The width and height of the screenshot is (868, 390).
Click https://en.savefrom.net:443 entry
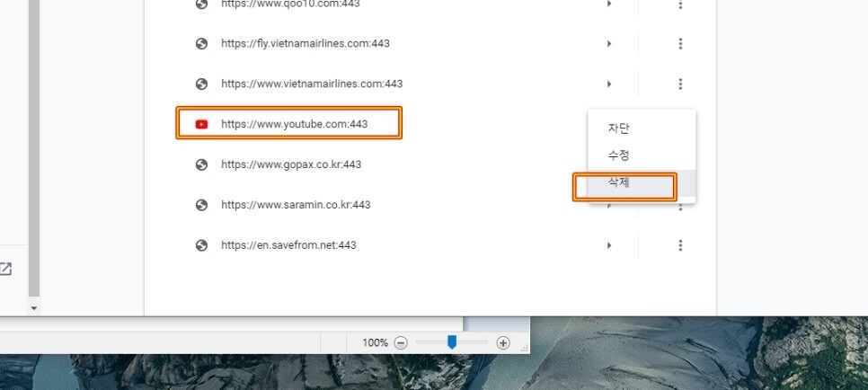(288, 244)
